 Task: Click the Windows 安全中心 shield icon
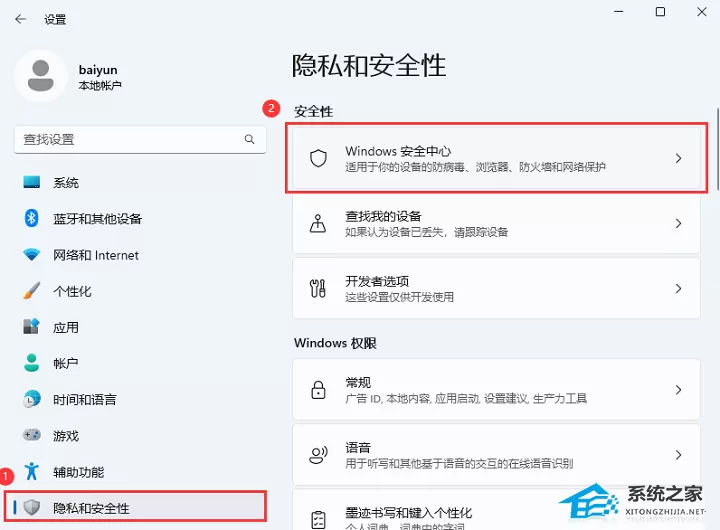click(318, 158)
